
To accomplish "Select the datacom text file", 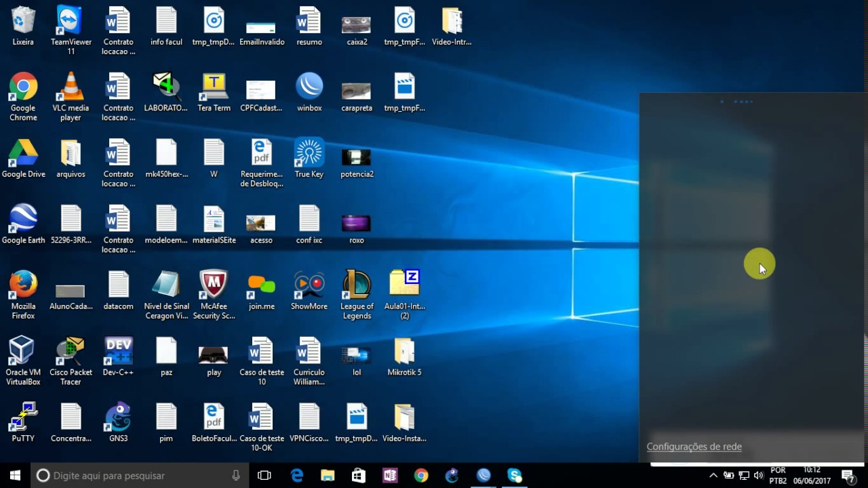I will point(119,291).
